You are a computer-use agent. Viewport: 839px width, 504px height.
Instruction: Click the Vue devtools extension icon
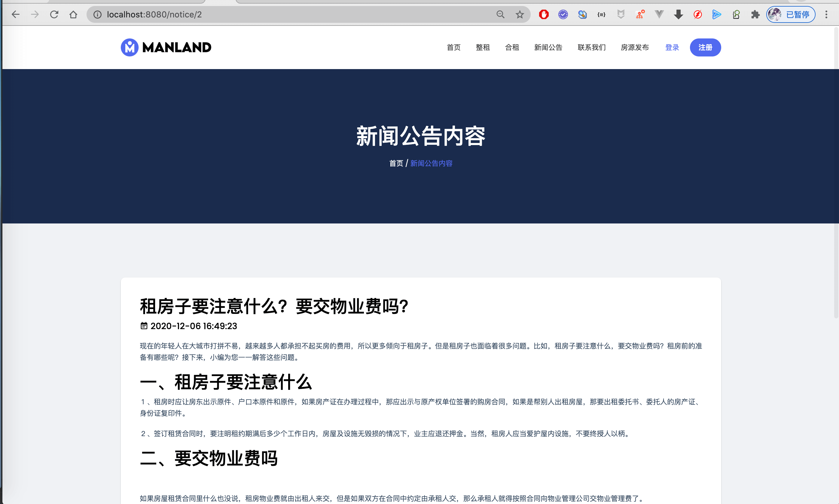pyautogui.click(x=659, y=15)
